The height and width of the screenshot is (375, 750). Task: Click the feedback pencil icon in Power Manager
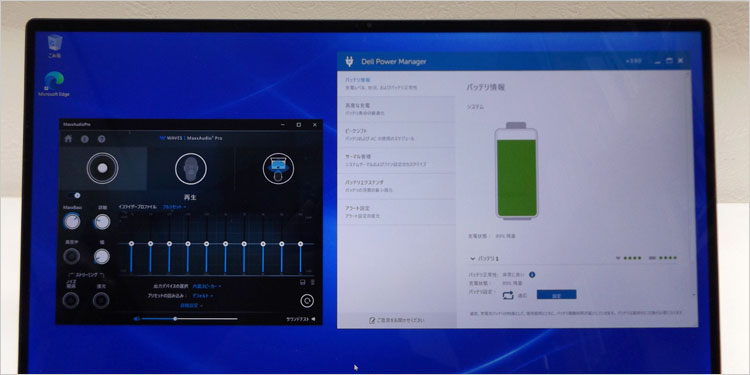[372, 320]
